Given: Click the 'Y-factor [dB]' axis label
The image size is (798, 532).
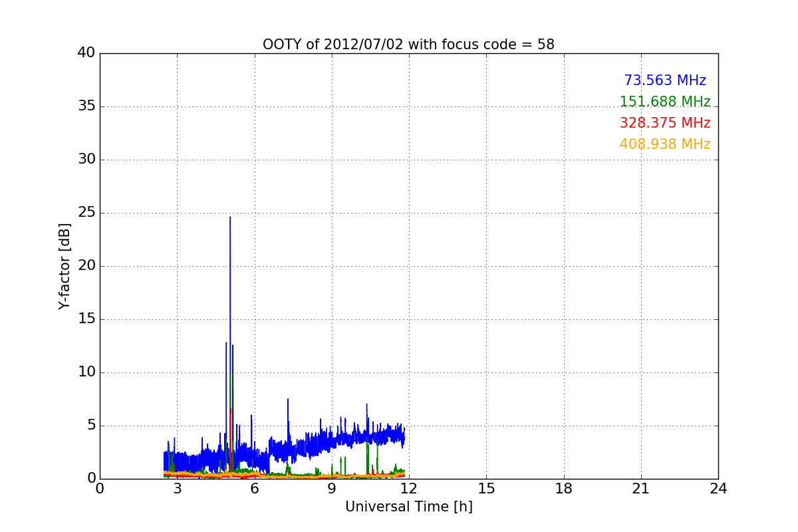Looking at the screenshot, I should (65, 266).
